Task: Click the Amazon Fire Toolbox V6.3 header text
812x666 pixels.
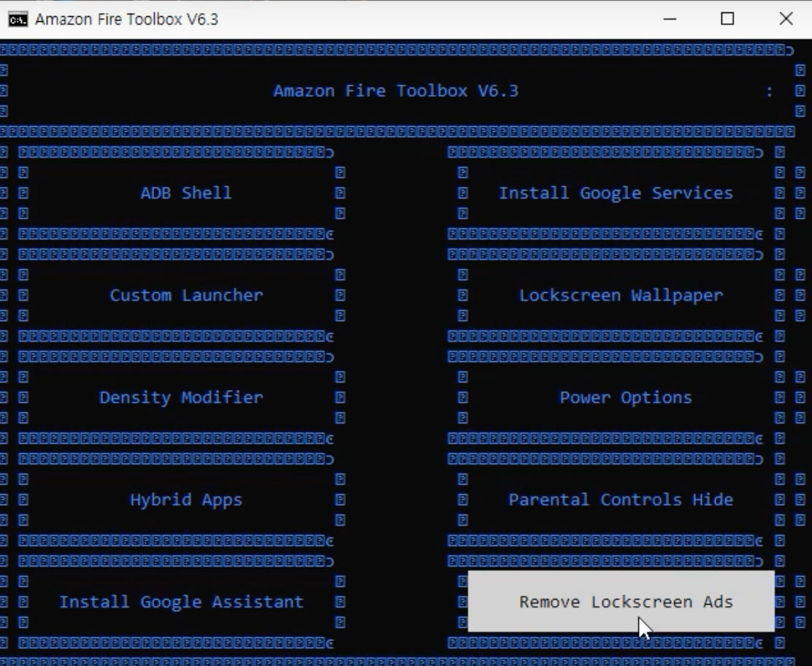Action: point(396,91)
